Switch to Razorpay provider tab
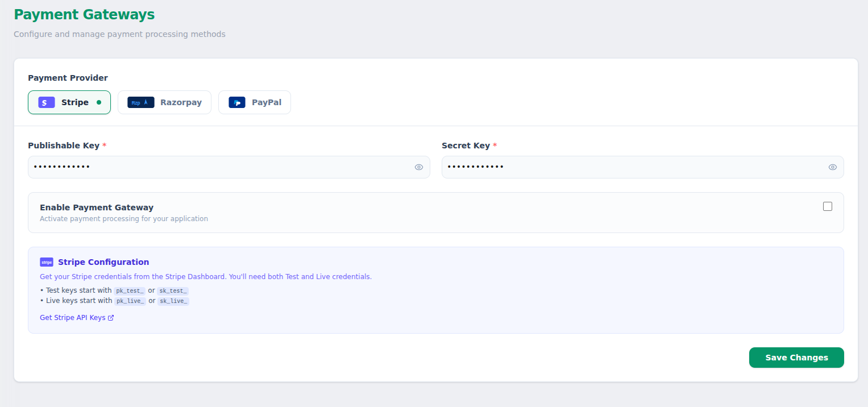This screenshot has width=868, height=407. (164, 102)
